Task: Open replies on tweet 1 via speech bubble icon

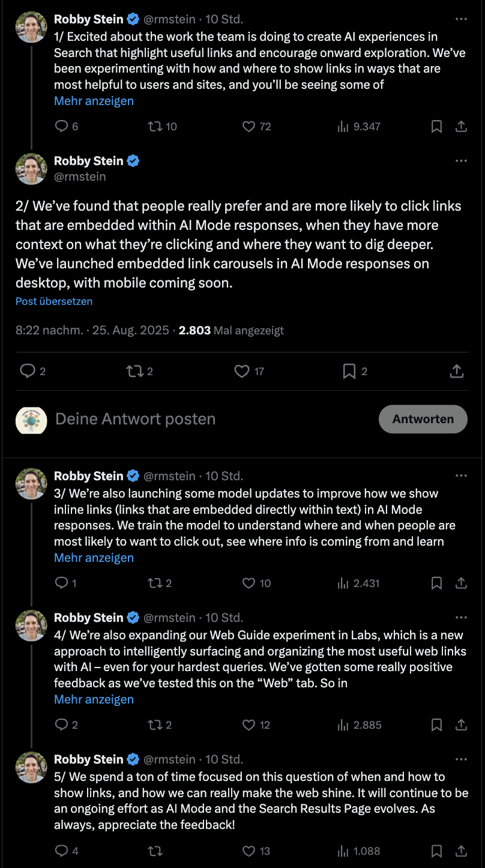Action: [61, 127]
